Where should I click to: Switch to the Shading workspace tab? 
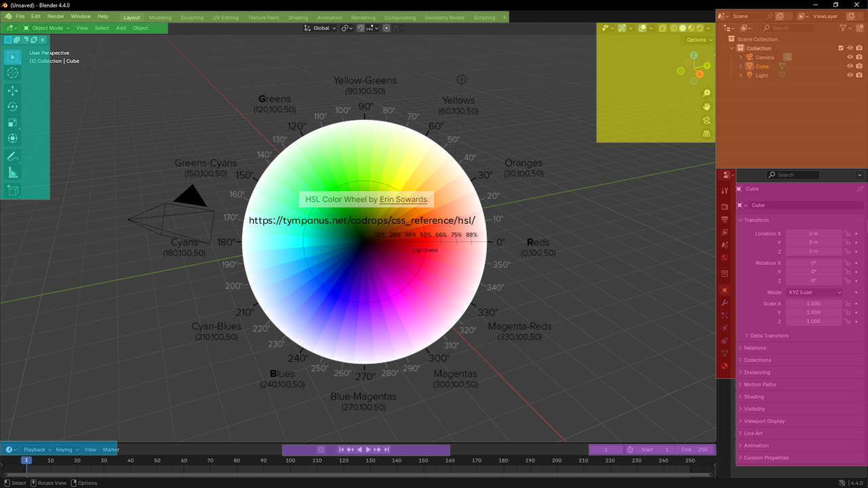(298, 18)
